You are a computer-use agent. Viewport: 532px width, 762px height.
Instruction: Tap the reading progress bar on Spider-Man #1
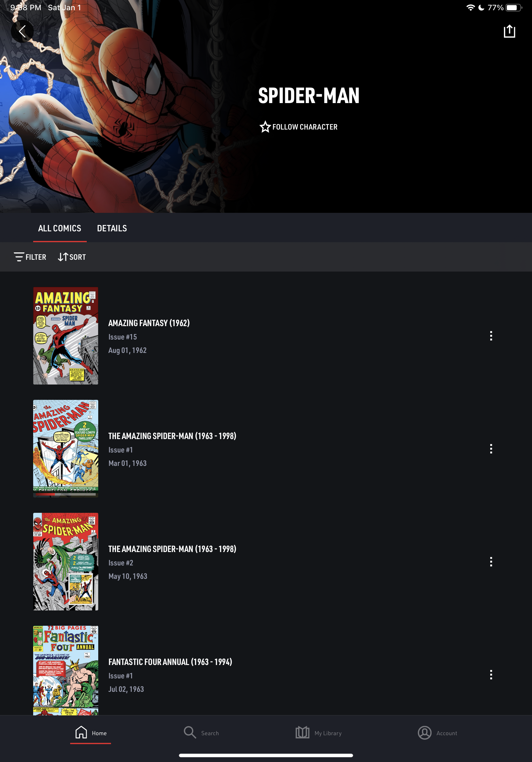pyautogui.click(x=66, y=494)
